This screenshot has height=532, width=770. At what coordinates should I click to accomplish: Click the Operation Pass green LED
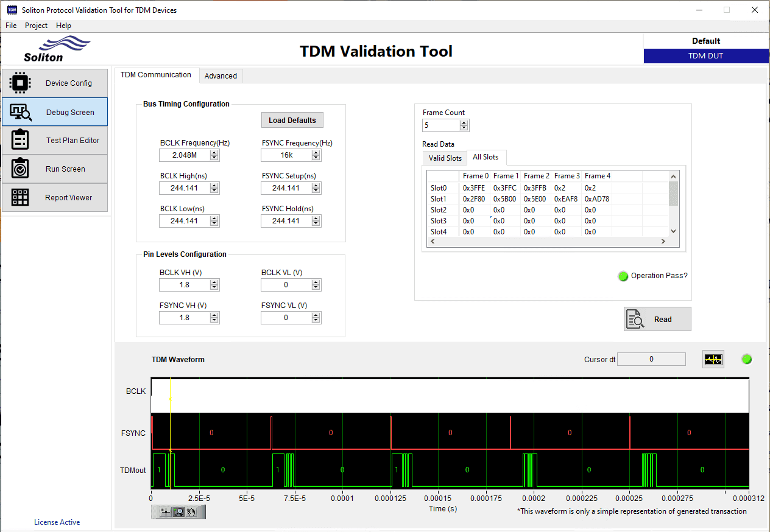(x=623, y=276)
